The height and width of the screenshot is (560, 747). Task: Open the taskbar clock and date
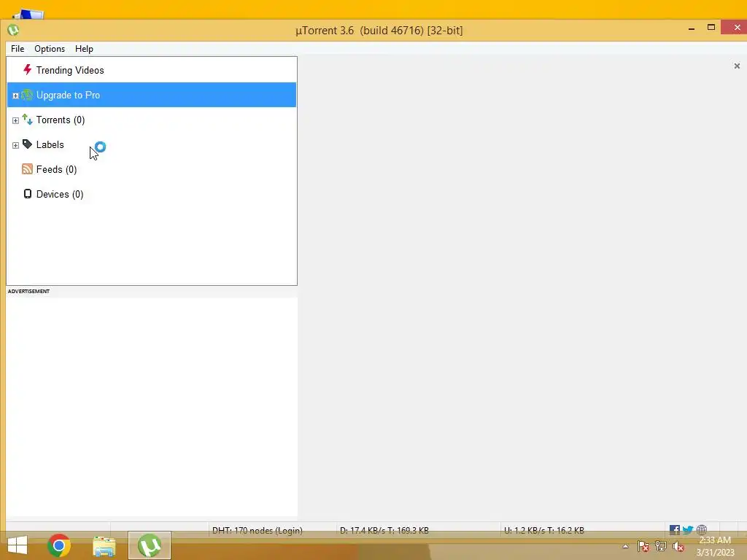click(x=715, y=546)
